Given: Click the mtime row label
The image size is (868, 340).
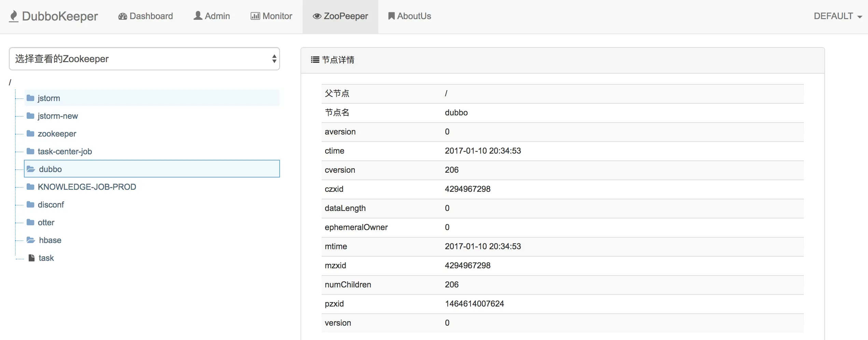Looking at the screenshot, I should click(x=336, y=246).
